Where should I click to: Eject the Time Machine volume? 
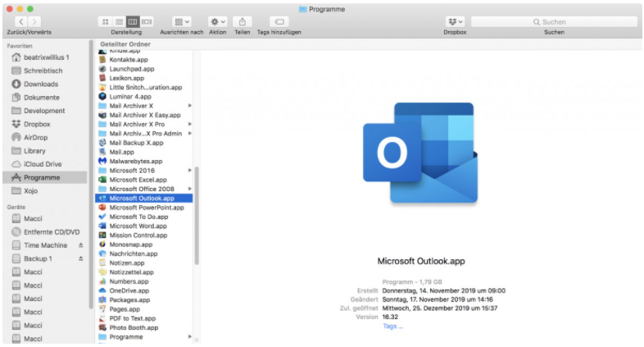coord(81,245)
